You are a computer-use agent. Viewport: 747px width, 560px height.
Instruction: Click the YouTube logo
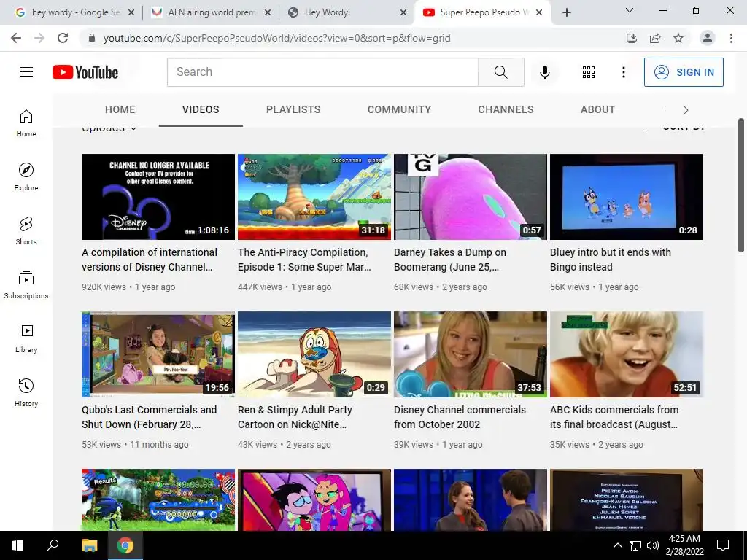(85, 72)
